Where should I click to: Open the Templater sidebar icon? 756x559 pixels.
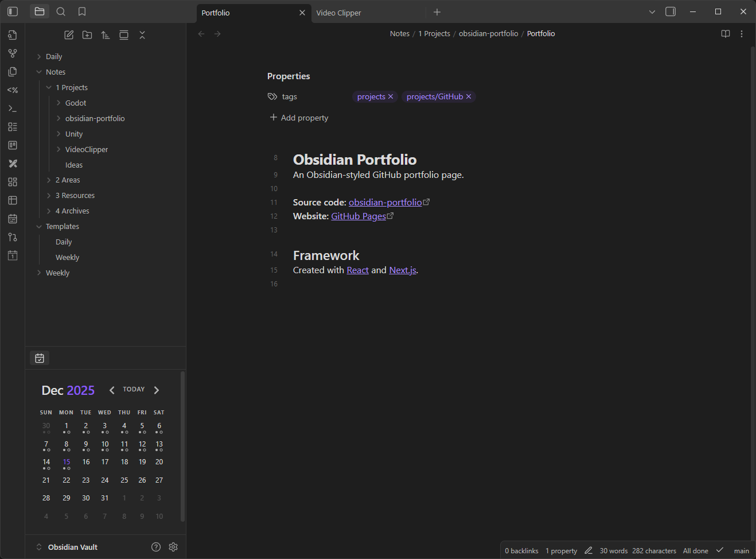tap(13, 90)
